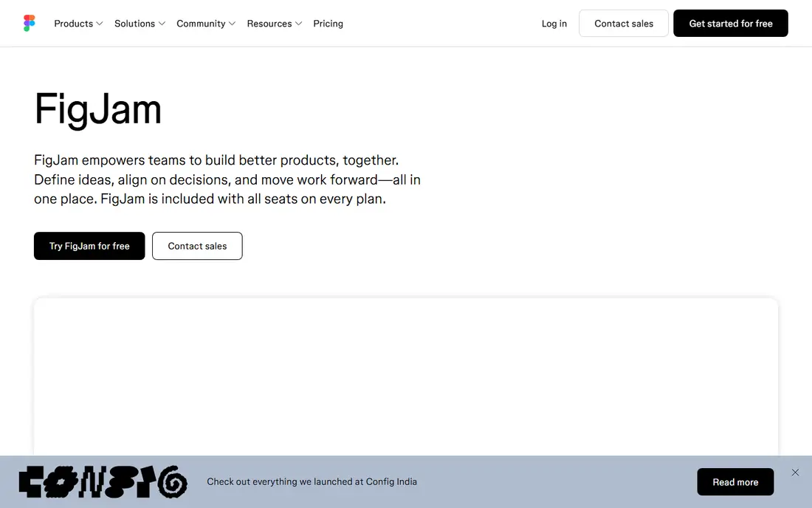Close the Config India banner

tap(795, 473)
